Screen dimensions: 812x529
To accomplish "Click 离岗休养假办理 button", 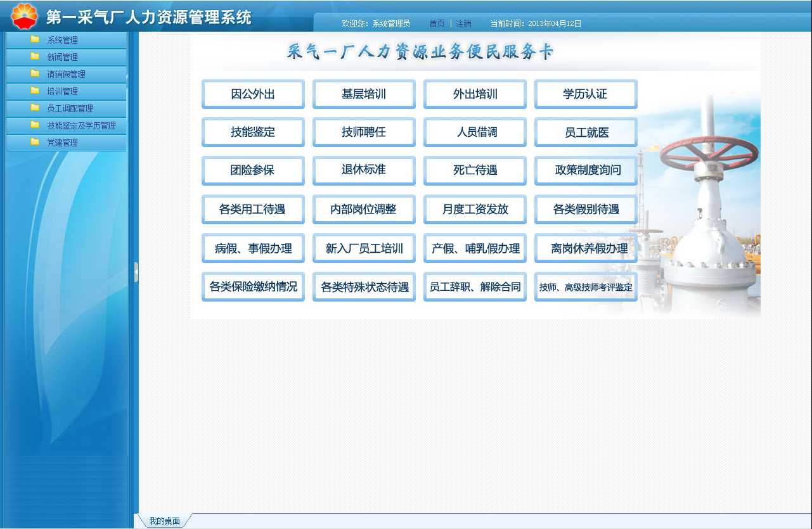I will click(586, 248).
